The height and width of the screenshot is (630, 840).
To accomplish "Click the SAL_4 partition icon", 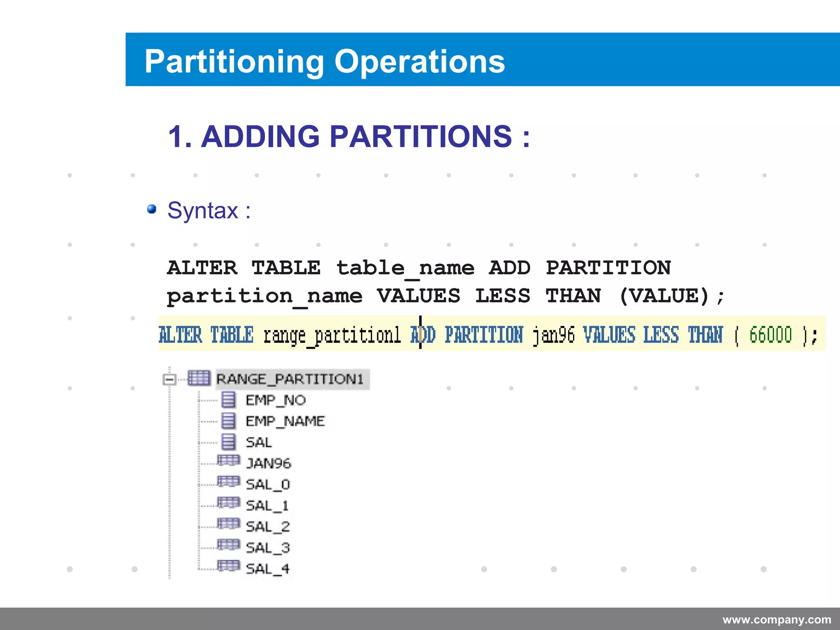I will tap(228, 566).
